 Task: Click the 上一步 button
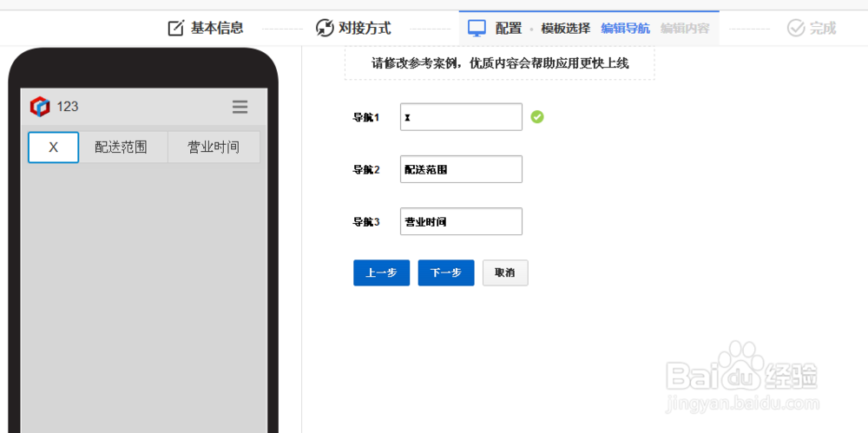click(381, 273)
